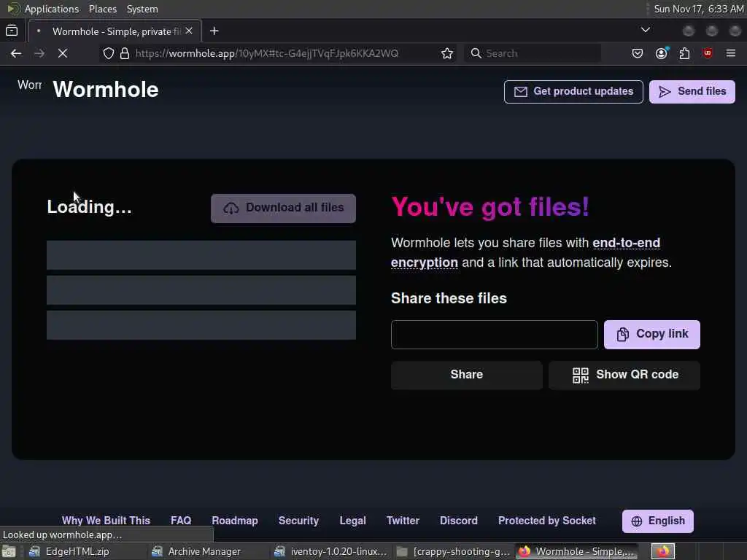Open a new tab with plus button
Image resolution: width=747 pixels, height=560 pixels.
[x=214, y=31]
